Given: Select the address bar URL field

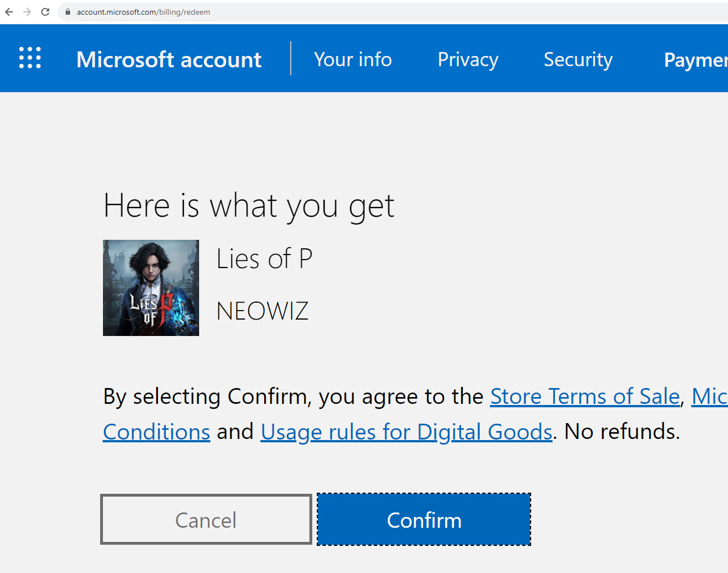Looking at the screenshot, I should click(x=393, y=12).
